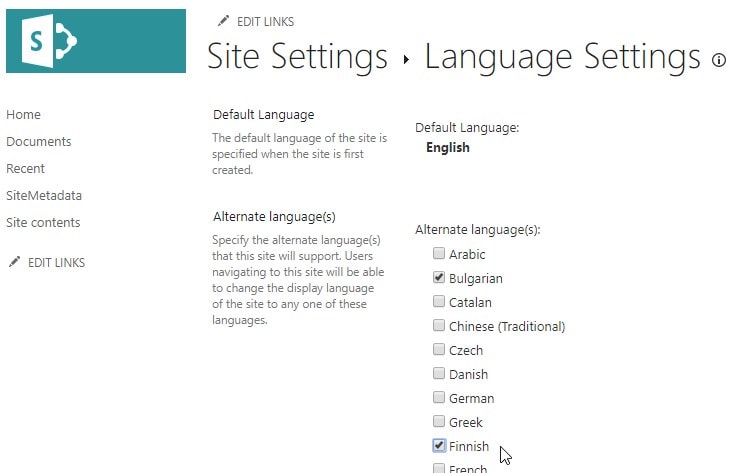753x473 pixels.
Task: Open the Recent navigation item
Action: pyautogui.click(x=25, y=169)
